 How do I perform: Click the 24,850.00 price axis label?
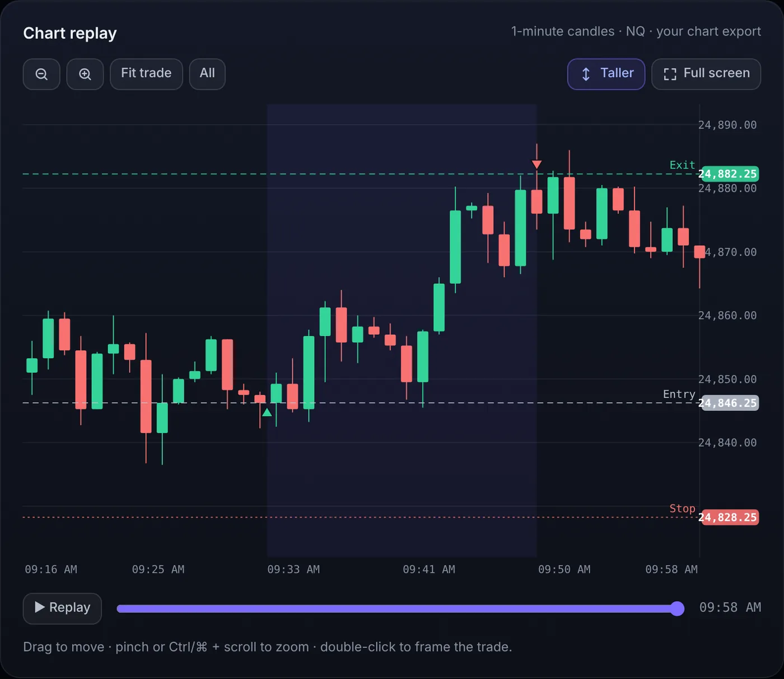[727, 380]
